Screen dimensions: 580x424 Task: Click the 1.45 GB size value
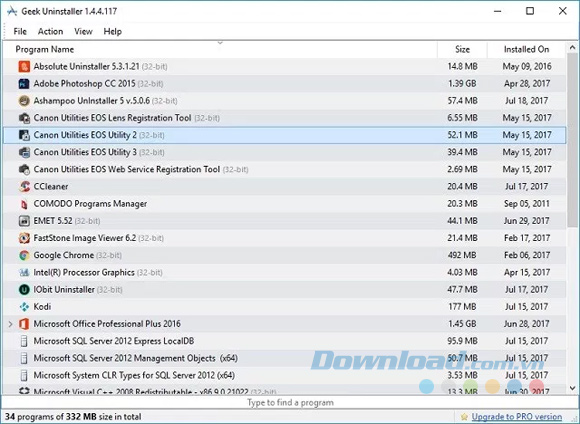462,324
